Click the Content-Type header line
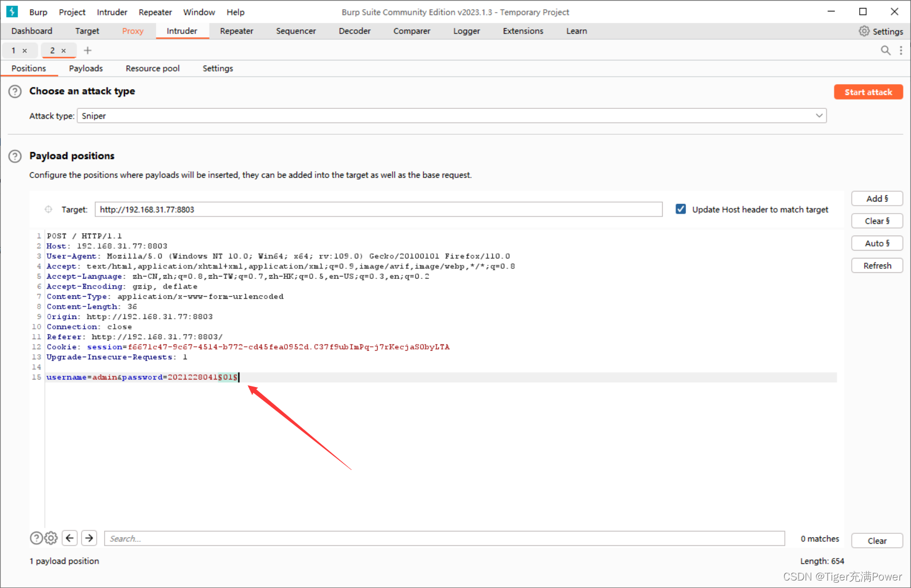The width and height of the screenshot is (911, 588). (x=165, y=297)
